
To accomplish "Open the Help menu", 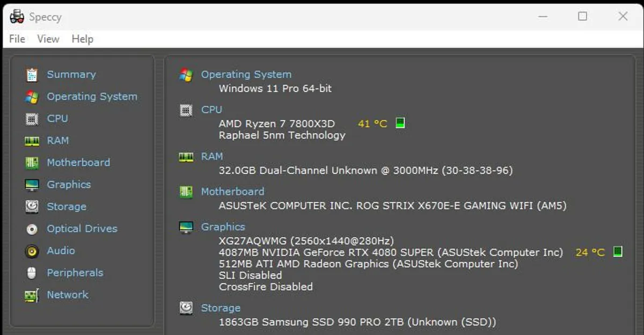I will (82, 39).
